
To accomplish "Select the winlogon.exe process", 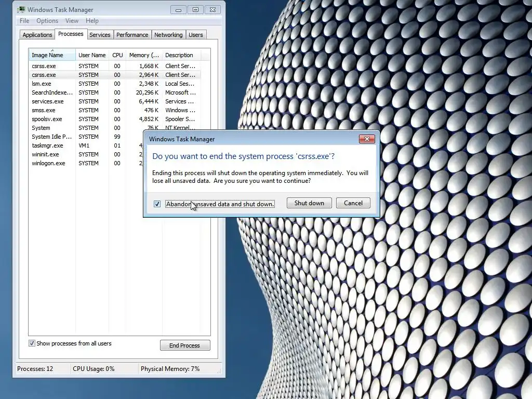I will (x=86, y=163).
